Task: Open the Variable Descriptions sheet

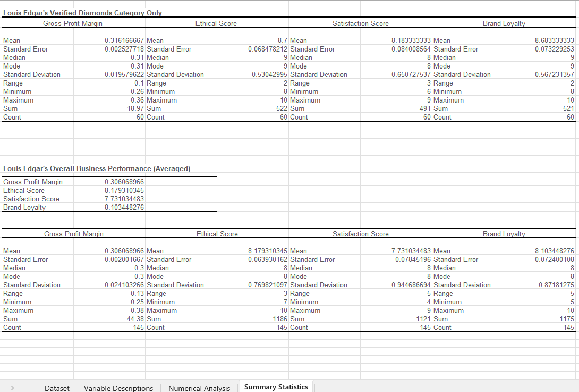Action: click(x=118, y=388)
